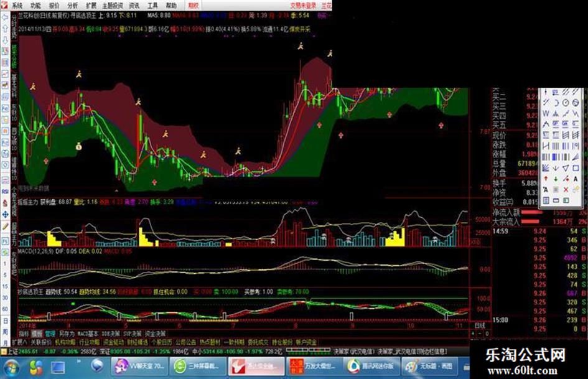Select the text A annotation tool

coord(576,179)
